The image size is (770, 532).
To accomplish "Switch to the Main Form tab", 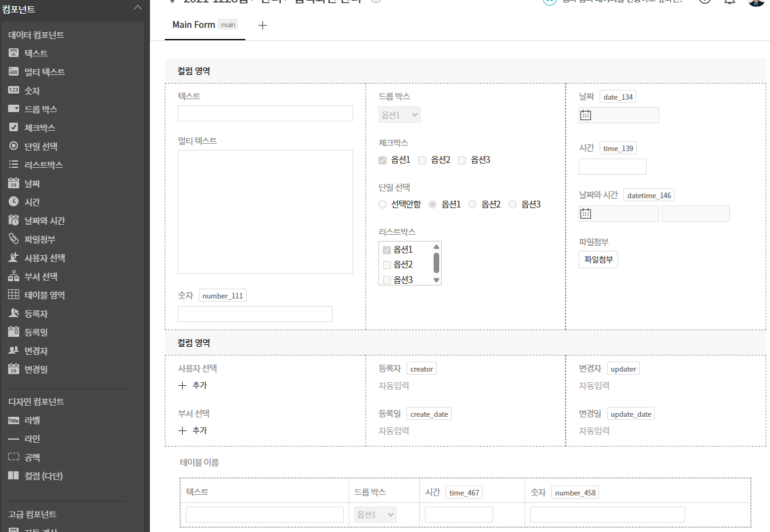I will pos(193,25).
